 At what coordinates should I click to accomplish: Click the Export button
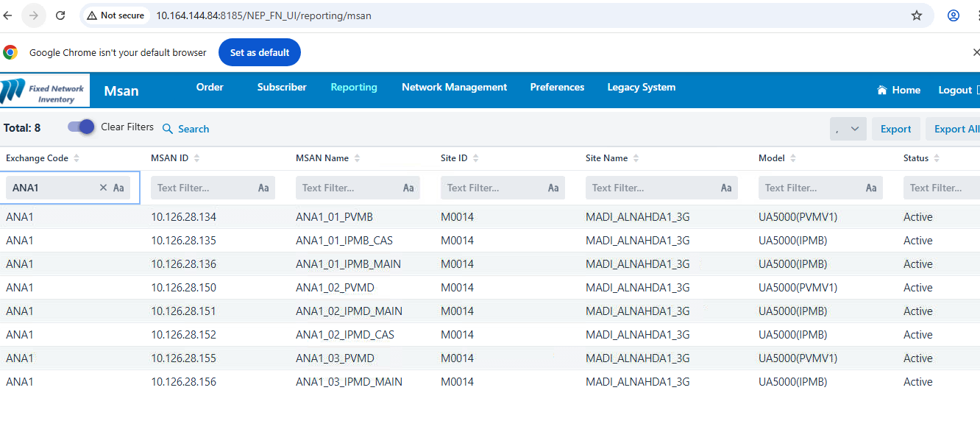pyautogui.click(x=895, y=129)
